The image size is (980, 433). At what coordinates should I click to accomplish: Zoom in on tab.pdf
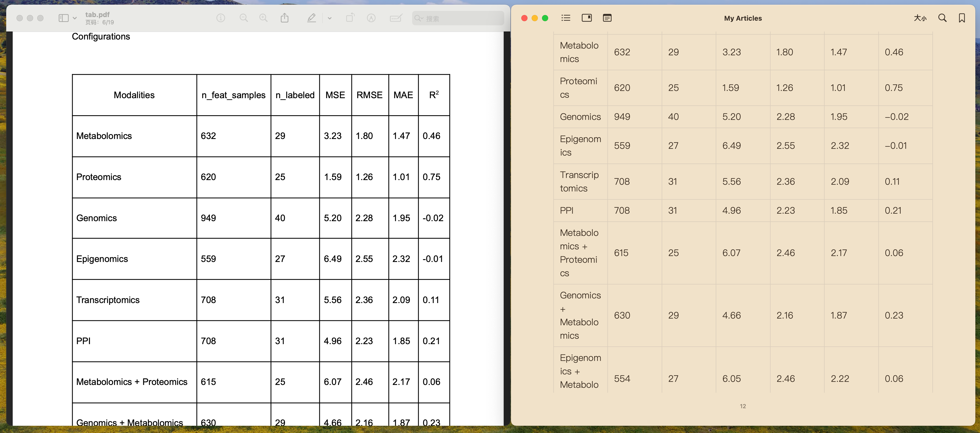tap(263, 18)
